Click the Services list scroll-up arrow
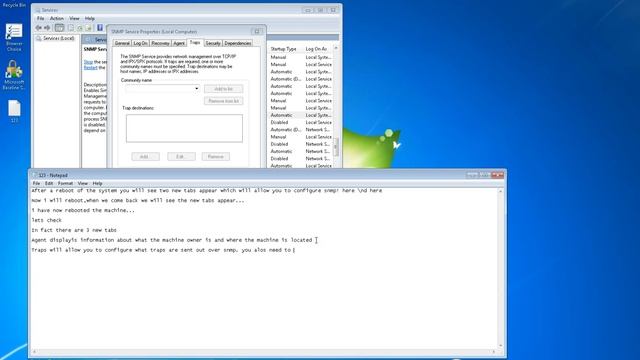 (x=336, y=48)
